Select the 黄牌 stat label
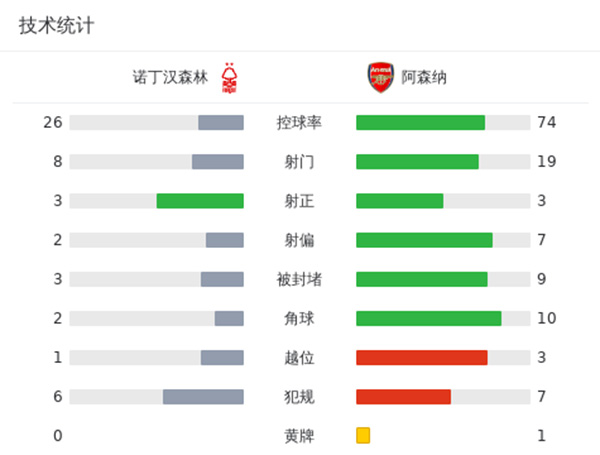This screenshot has height=455, width=600. click(299, 435)
